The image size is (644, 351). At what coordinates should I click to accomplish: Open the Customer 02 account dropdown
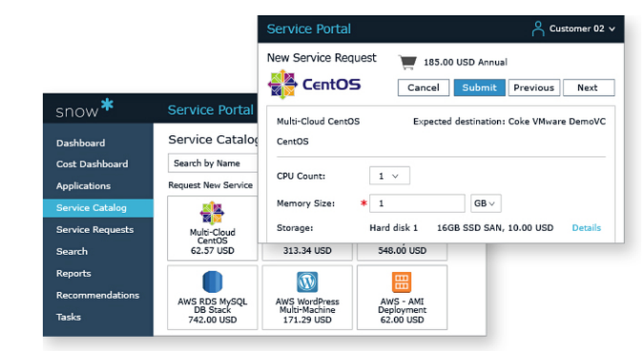pyautogui.click(x=582, y=29)
